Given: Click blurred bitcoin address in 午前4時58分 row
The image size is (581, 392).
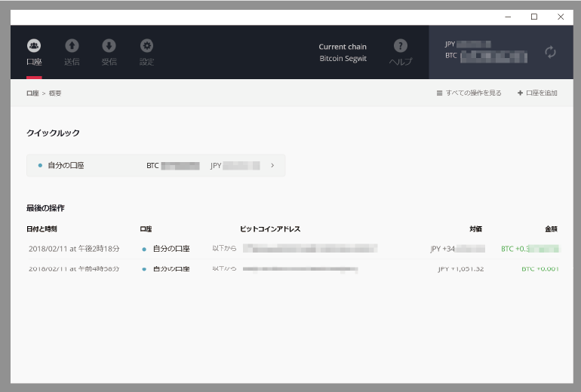Looking at the screenshot, I should [300, 269].
